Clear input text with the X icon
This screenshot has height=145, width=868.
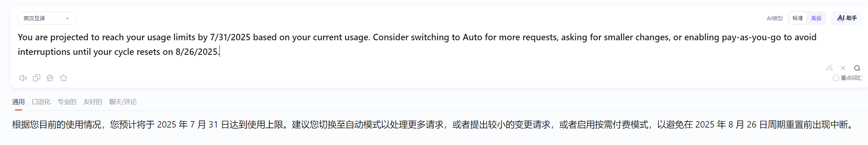(x=843, y=68)
